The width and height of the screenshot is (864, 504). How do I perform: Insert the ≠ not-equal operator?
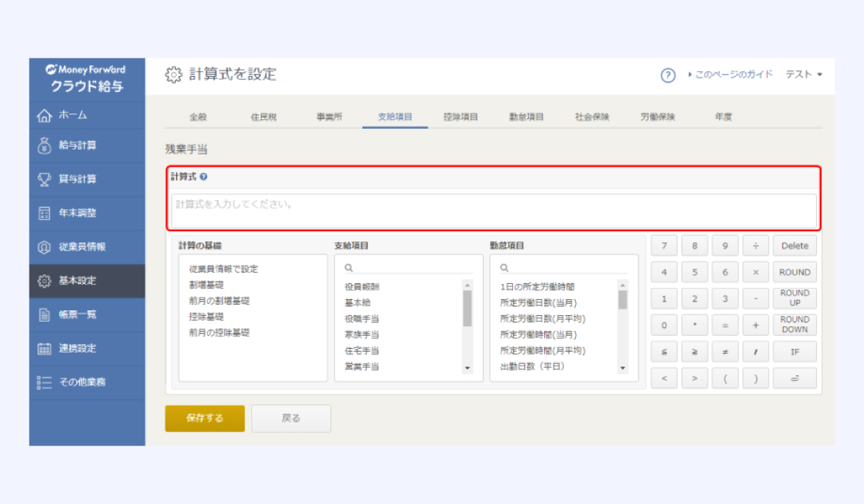click(725, 351)
